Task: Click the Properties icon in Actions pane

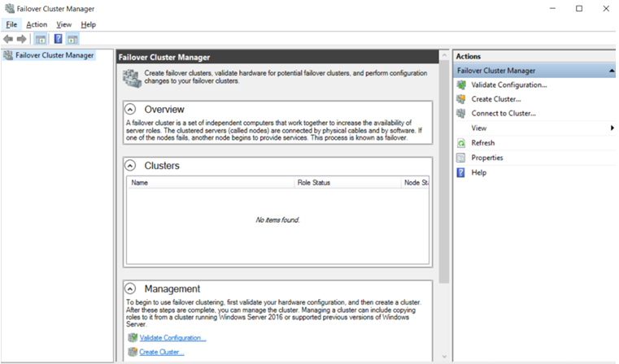Action: click(x=461, y=158)
